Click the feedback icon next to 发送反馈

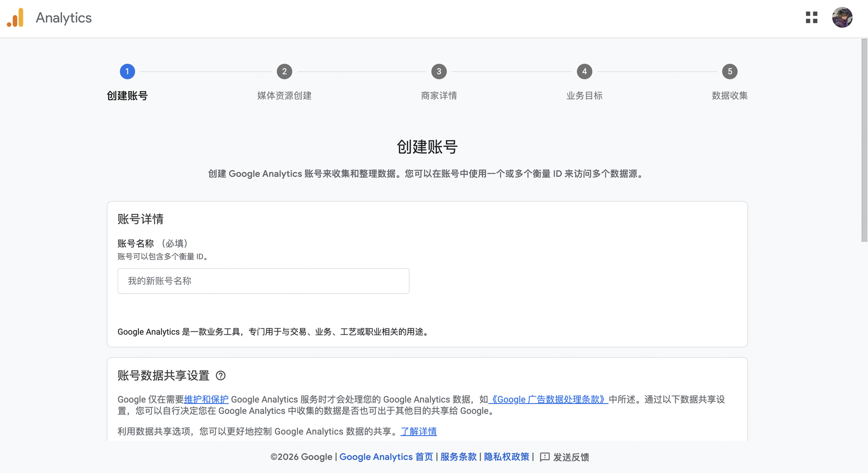pyautogui.click(x=545, y=457)
